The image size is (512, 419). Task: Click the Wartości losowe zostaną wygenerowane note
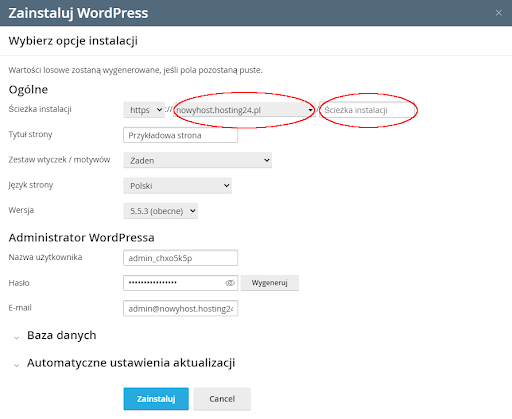(135, 70)
